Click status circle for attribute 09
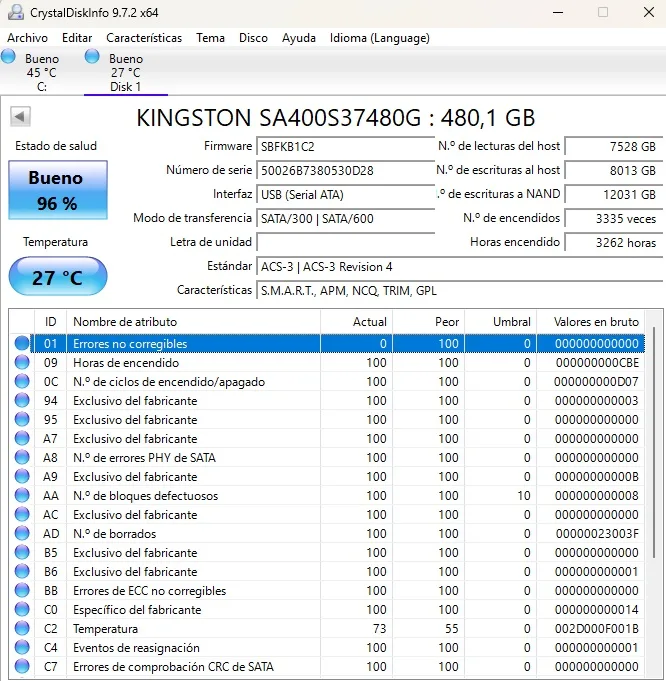Screen dimensions: 666x681 tap(22, 363)
